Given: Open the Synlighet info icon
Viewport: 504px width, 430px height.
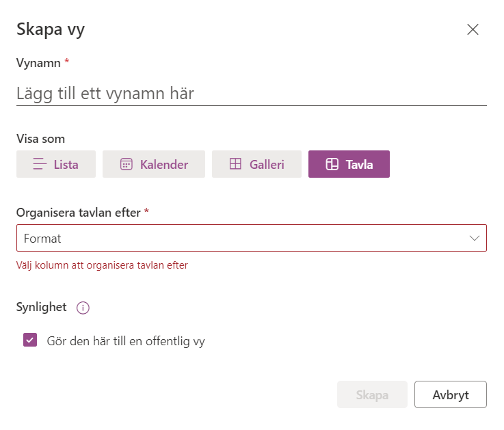Looking at the screenshot, I should [x=83, y=308].
